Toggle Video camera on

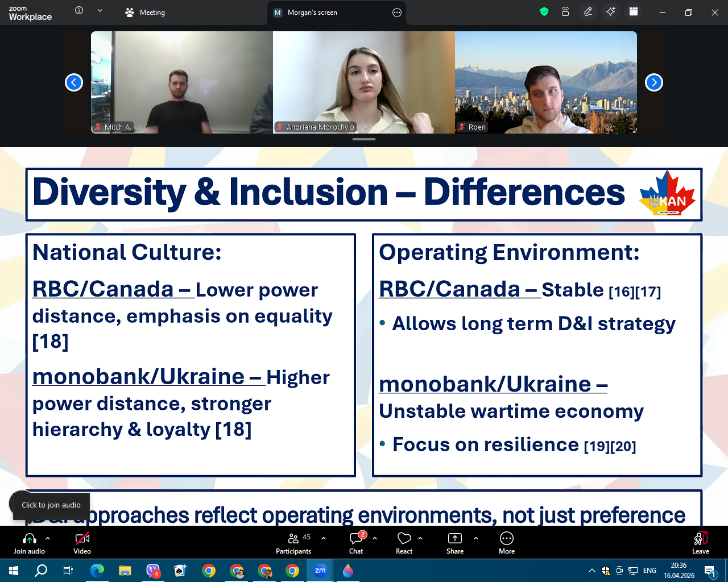pos(82,542)
